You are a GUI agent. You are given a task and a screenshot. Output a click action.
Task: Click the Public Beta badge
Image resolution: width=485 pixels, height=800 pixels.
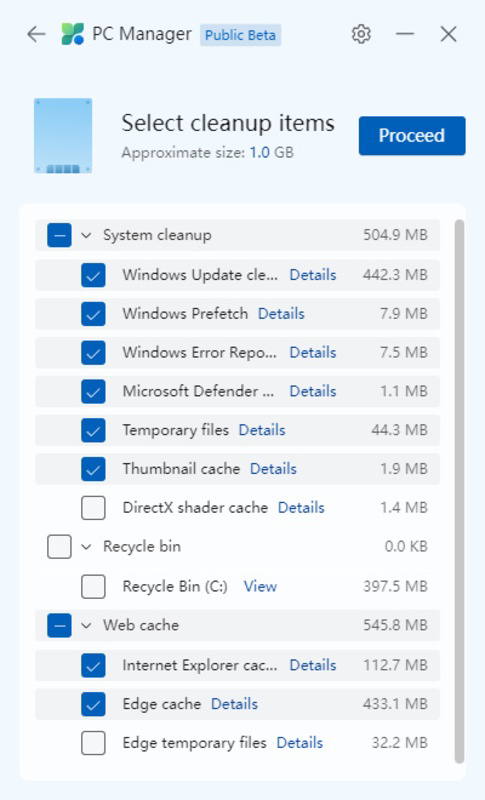(x=240, y=35)
